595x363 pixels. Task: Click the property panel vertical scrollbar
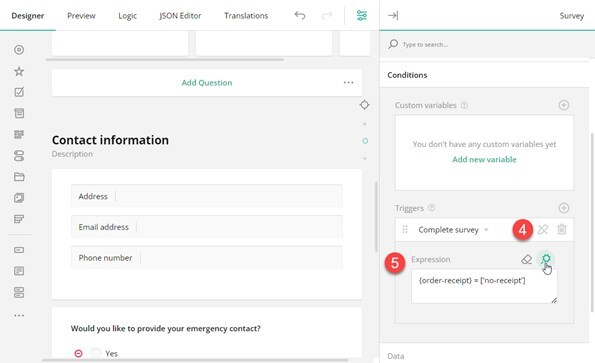(x=592, y=222)
